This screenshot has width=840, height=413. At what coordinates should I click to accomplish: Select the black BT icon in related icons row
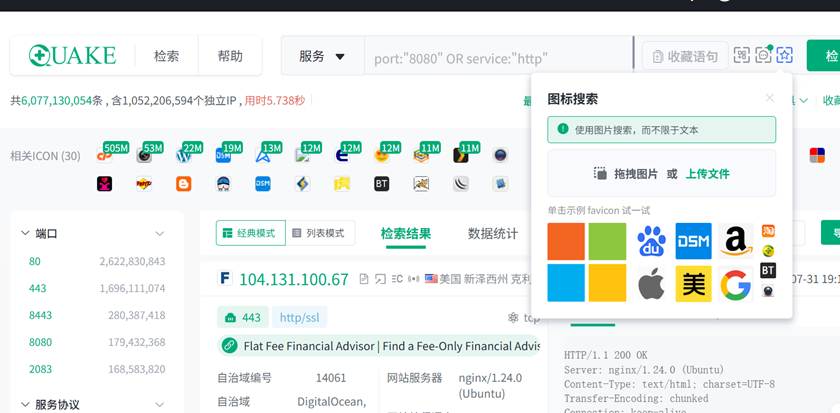(x=381, y=184)
